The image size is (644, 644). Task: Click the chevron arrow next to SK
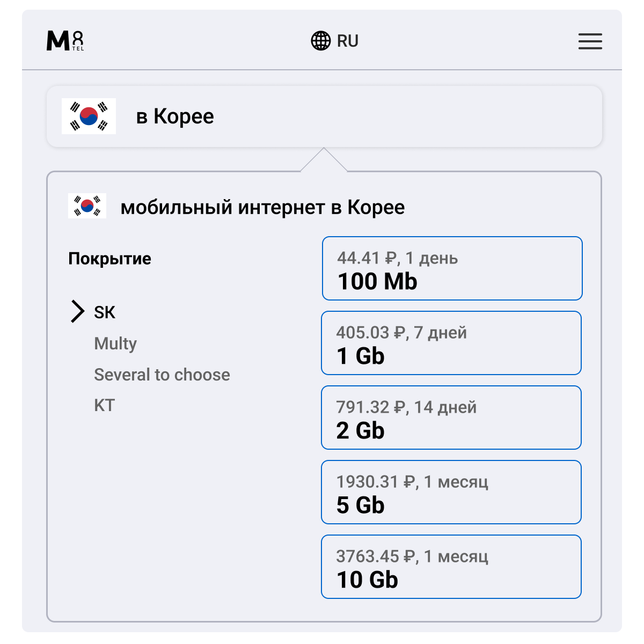[77, 312]
